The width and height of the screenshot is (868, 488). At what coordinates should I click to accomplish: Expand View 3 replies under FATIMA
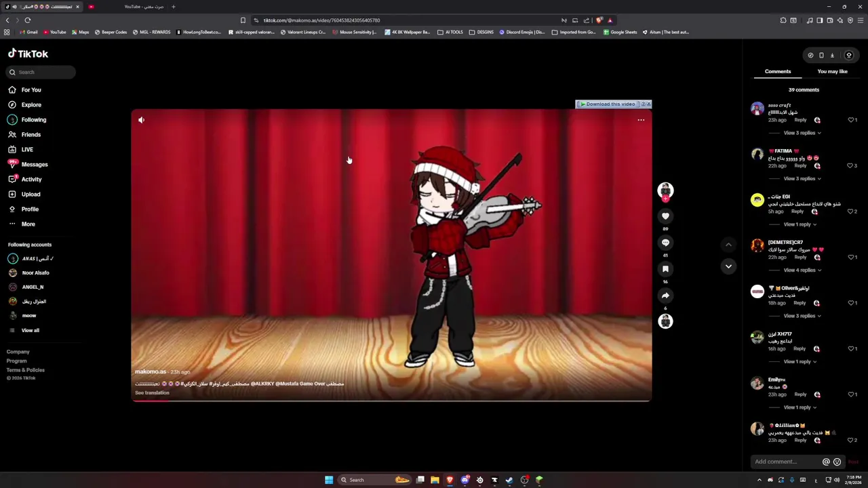802,179
